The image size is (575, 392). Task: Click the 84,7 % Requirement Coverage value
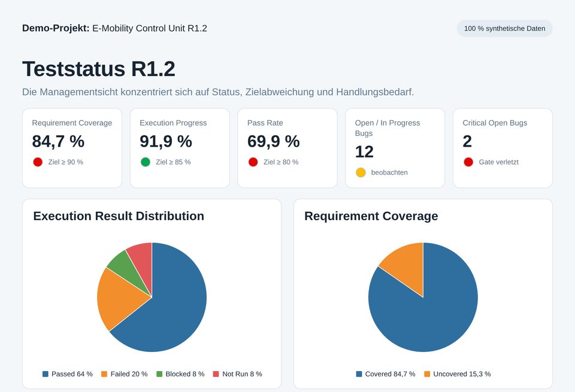click(x=58, y=141)
